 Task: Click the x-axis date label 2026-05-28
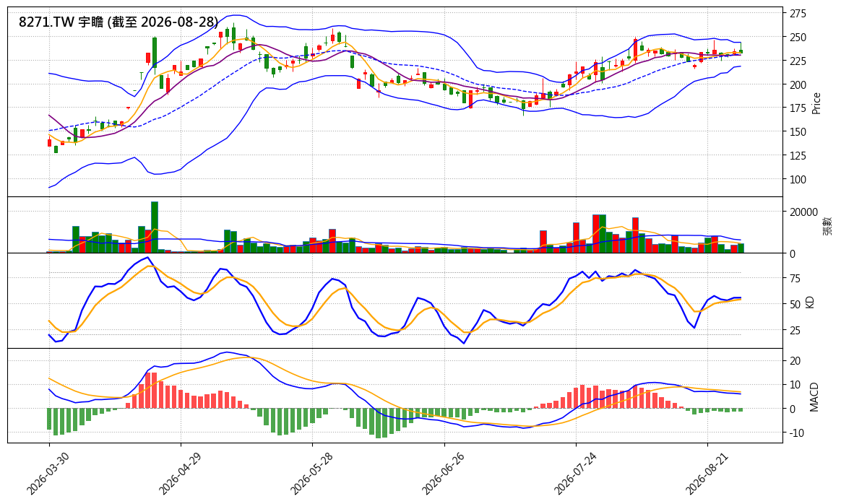pos(311,473)
